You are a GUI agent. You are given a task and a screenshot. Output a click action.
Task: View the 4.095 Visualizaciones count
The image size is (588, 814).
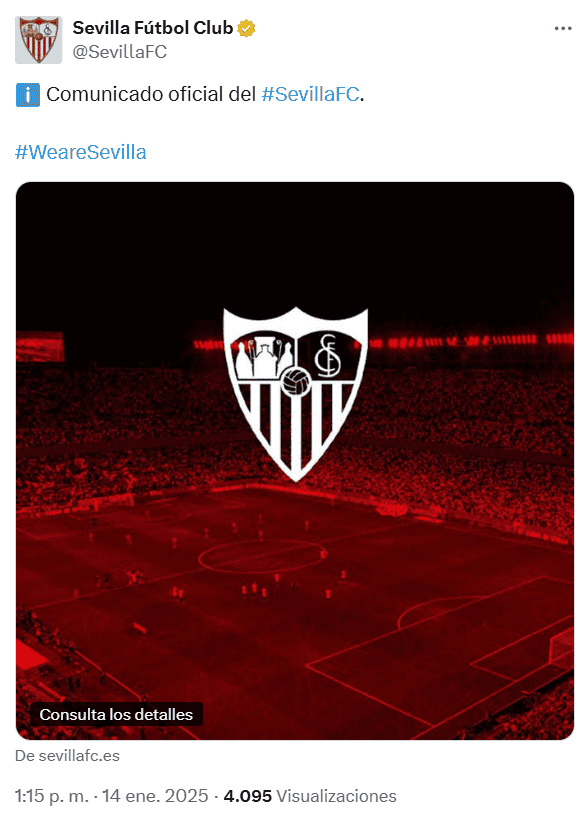click(x=310, y=796)
